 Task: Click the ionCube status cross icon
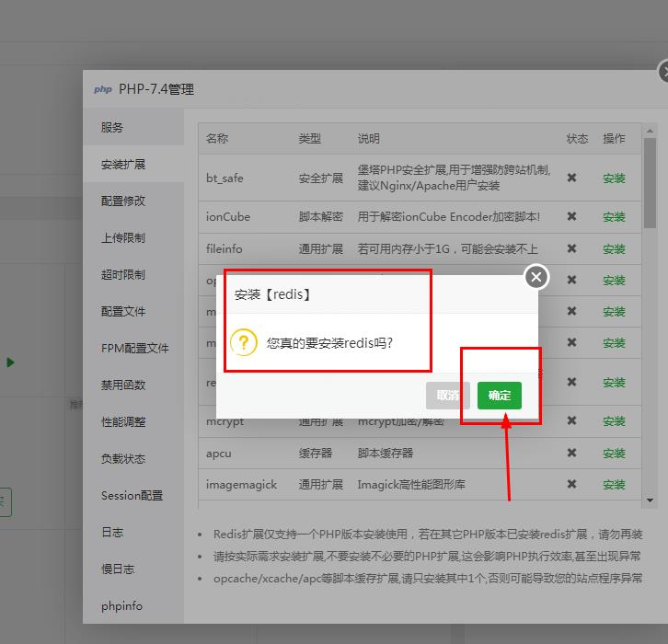571,216
